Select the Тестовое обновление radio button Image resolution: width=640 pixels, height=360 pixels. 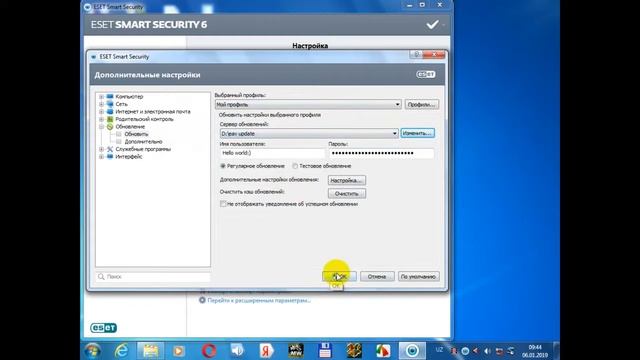click(295, 166)
